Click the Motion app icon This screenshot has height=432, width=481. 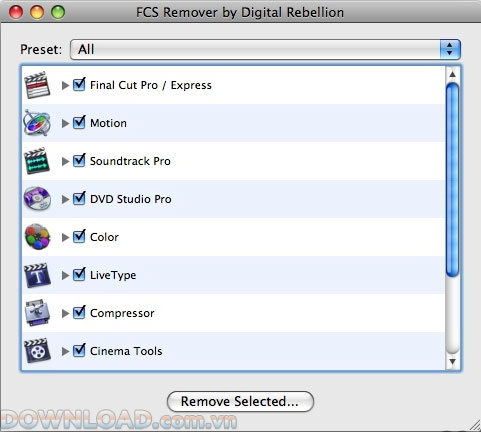click(37, 123)
